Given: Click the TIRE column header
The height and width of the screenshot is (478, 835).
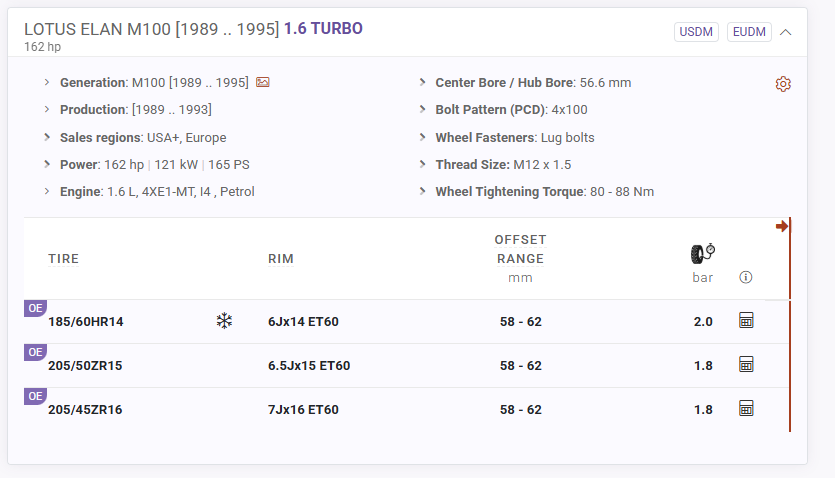Looking at the screenshot, I should click(63, 259).
